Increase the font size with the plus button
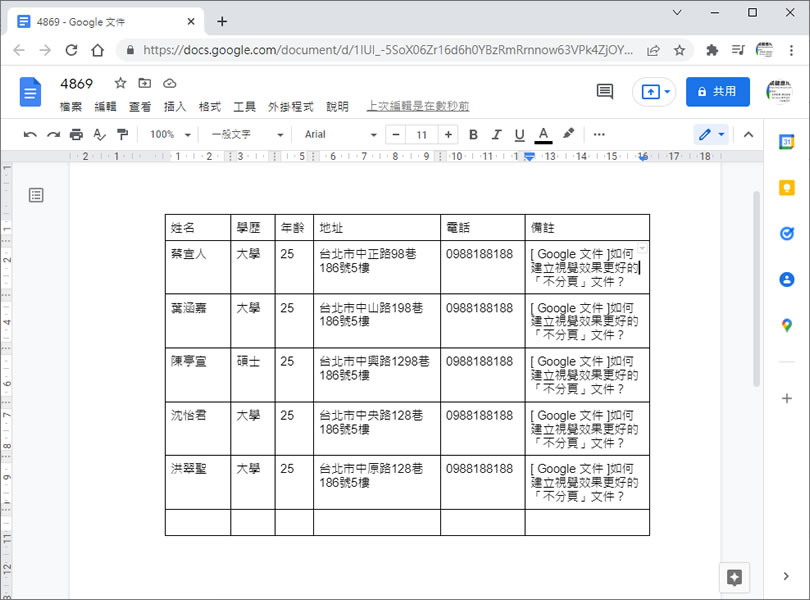 point(448,135)
